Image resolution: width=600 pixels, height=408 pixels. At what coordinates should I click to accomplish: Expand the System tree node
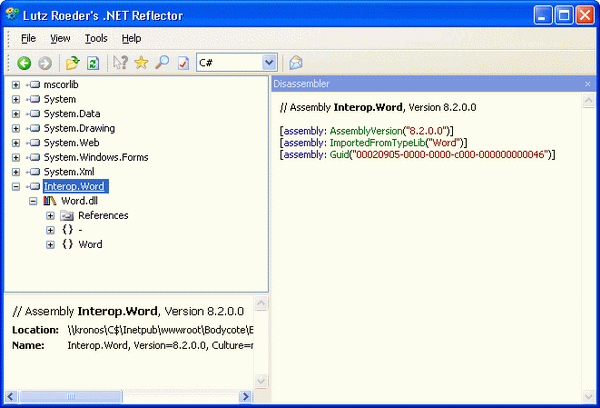pos(16,99)
